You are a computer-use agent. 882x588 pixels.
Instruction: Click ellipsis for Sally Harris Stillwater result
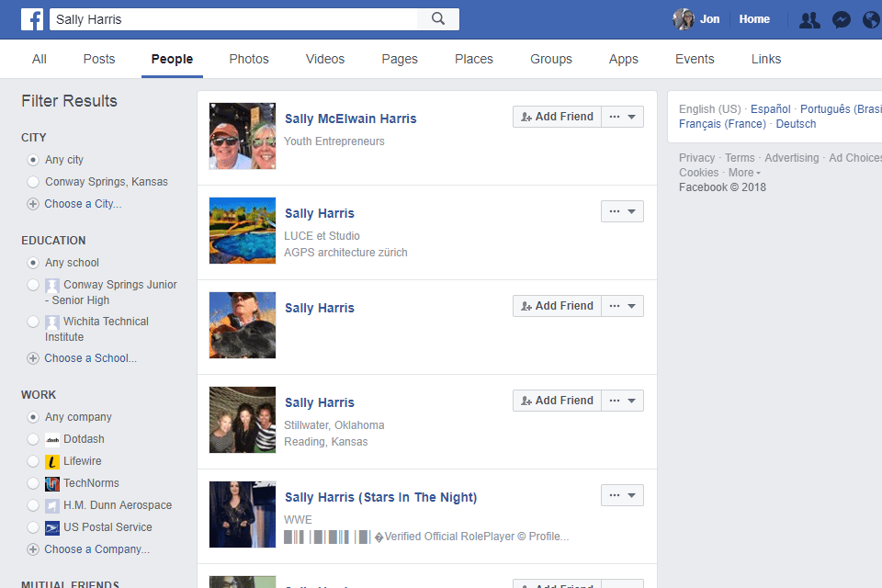tap(615, 400)
